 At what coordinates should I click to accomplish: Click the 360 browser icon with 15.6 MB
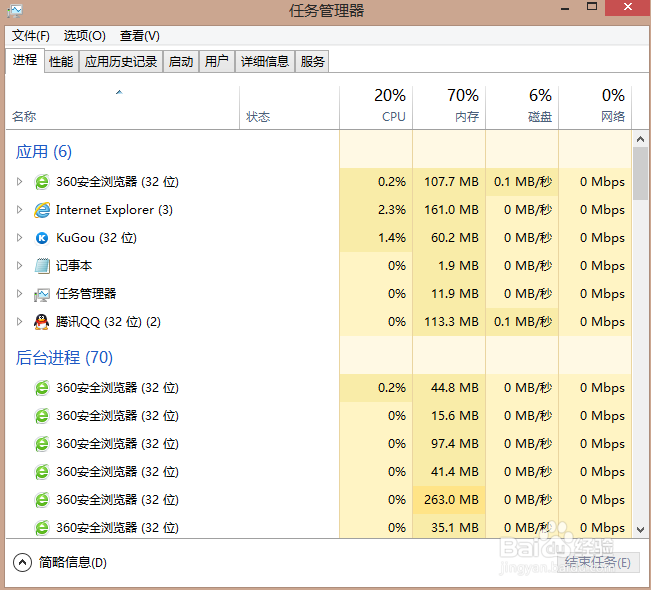(x=42, y=416)
